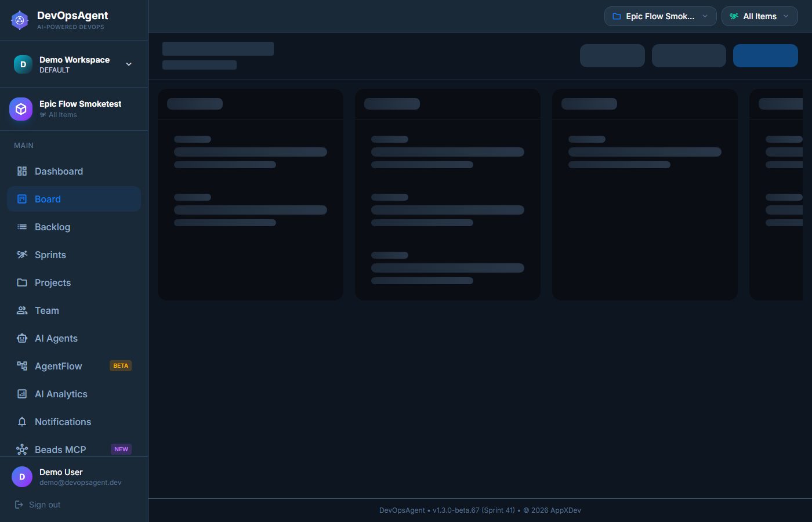Open the All Items sprint filter dropdown

759,16
